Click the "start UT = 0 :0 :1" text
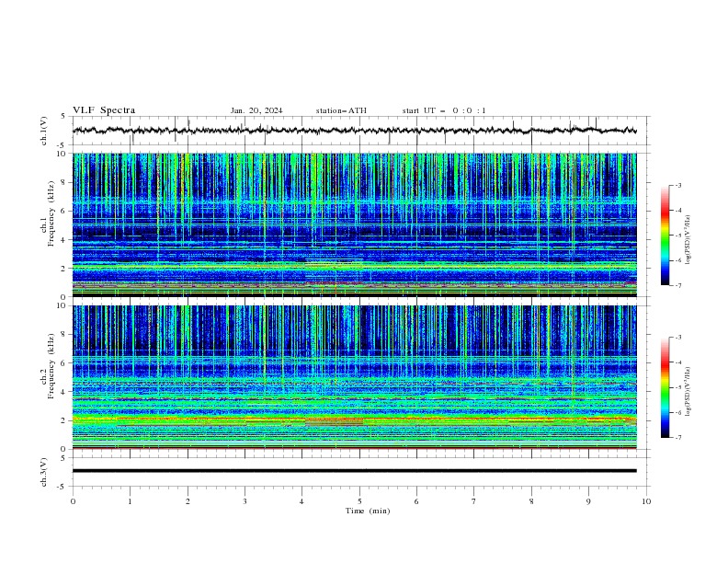This screenshot has height=563, width=728. pos(444,110)
